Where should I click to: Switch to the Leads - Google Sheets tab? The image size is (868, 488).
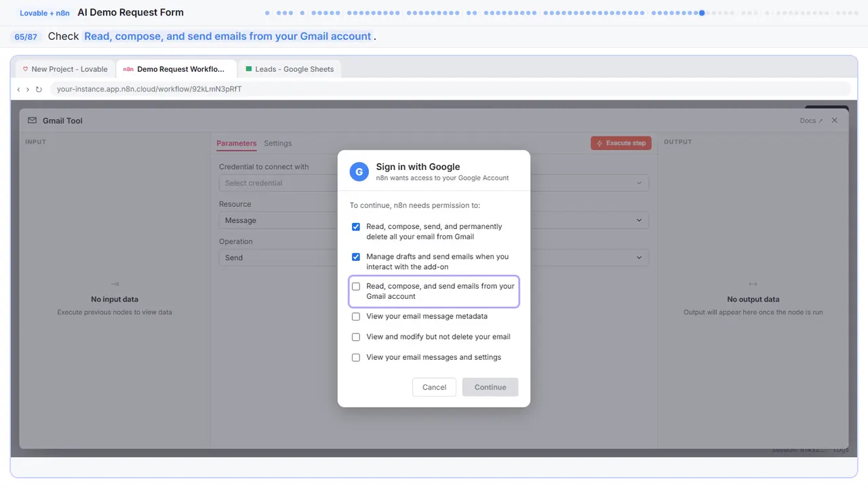tap(290, 69)
